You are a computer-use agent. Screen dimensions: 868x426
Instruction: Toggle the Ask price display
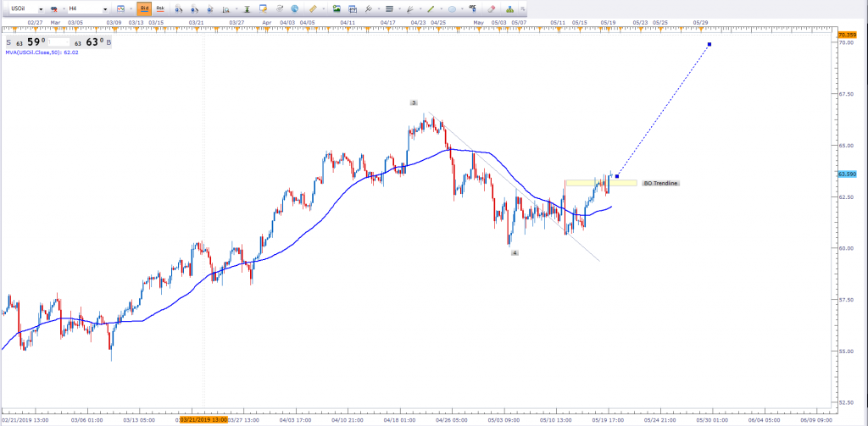tap(160, 8)
